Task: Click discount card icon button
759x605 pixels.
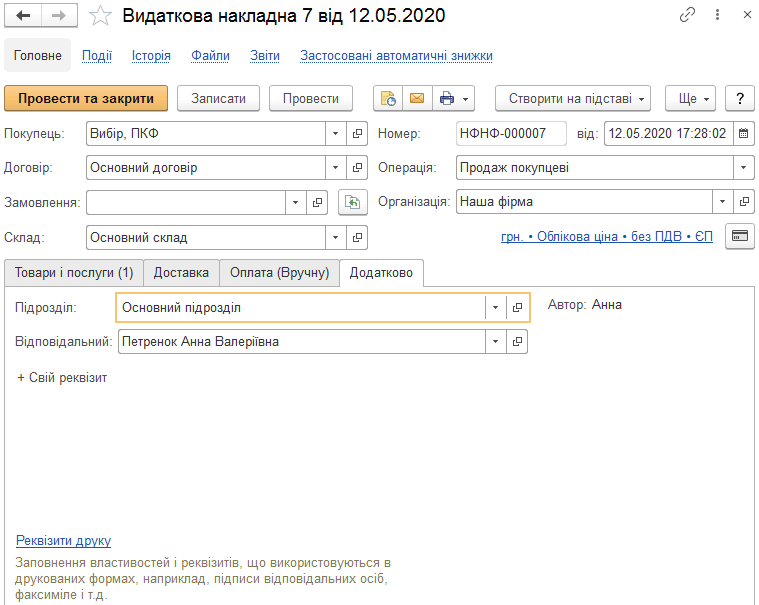Action: [740, 236]
